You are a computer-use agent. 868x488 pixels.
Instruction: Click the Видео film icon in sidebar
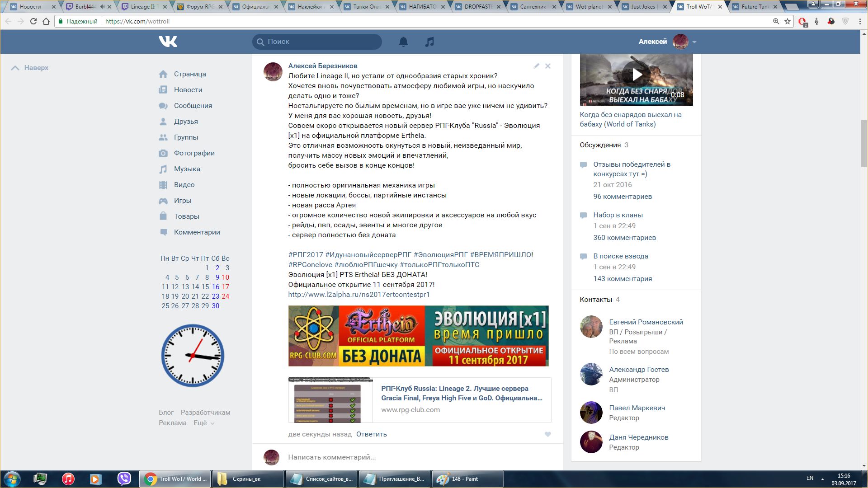click(163, 185)
